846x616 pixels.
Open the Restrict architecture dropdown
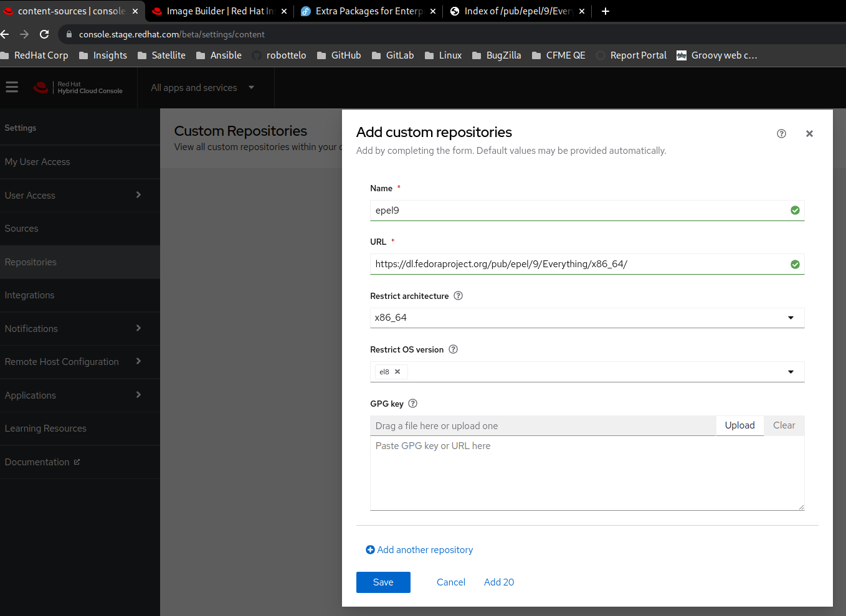[791, 318]
